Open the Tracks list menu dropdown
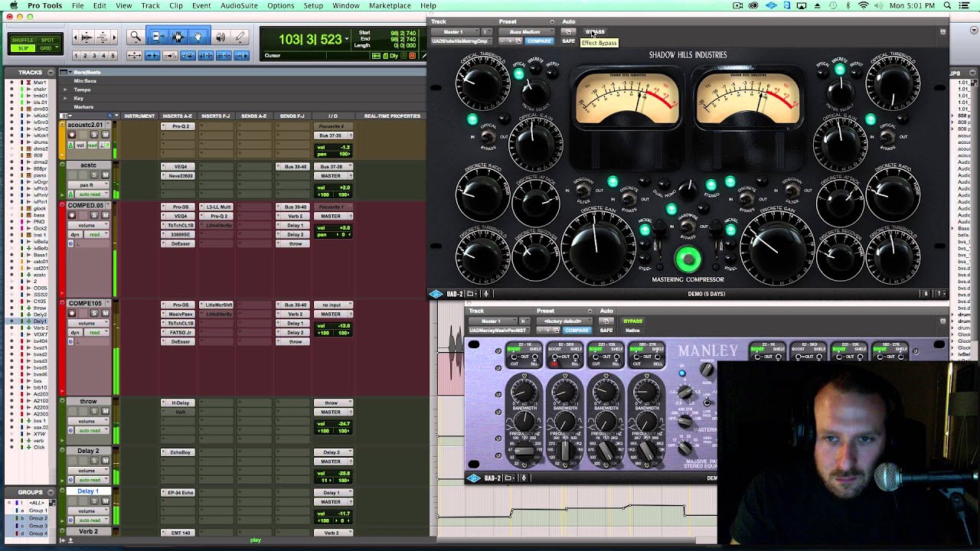 click(51, 73)
